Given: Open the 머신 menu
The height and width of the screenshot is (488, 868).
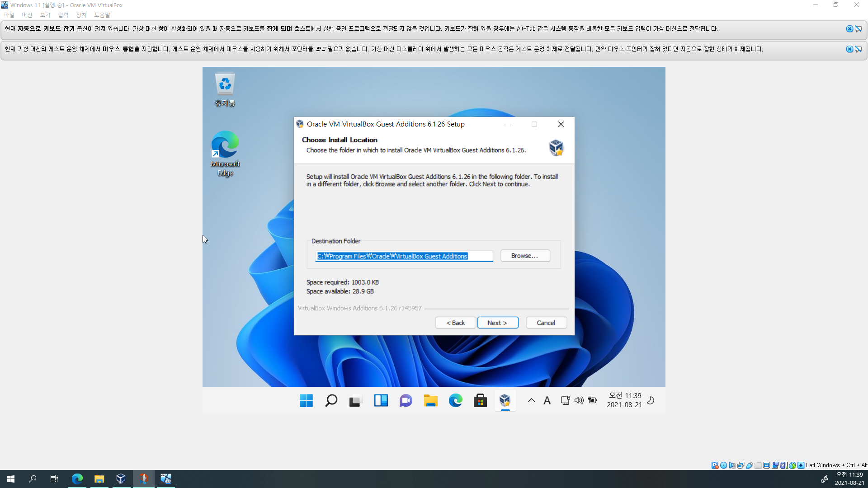Looking at the screenshot, I should click(x=27, y=15).
